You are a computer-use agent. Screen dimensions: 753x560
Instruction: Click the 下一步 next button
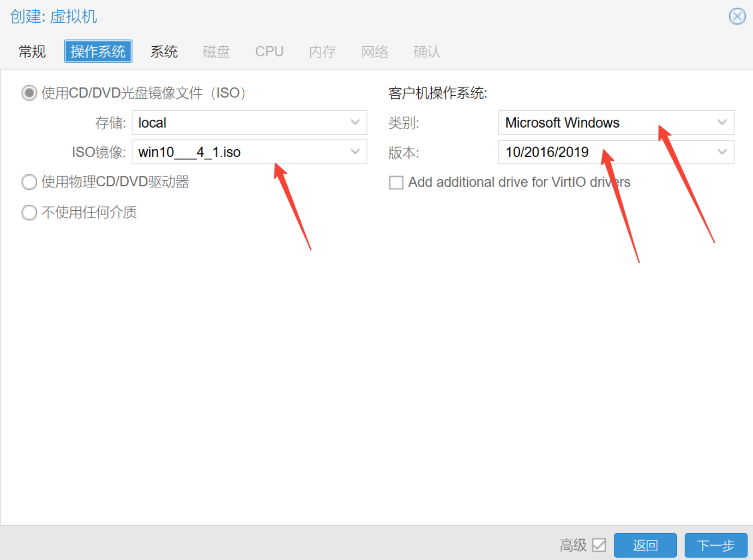click(715, 545)
